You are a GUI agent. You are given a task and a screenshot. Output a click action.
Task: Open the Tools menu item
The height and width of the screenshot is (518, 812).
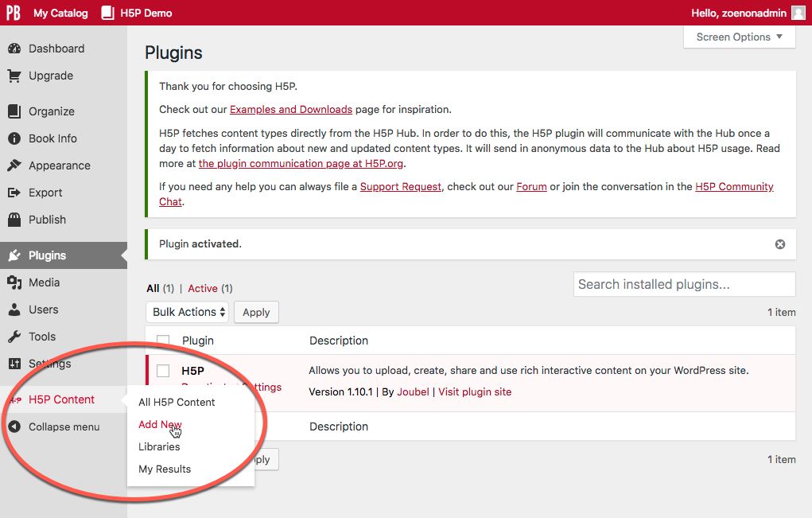42,337
